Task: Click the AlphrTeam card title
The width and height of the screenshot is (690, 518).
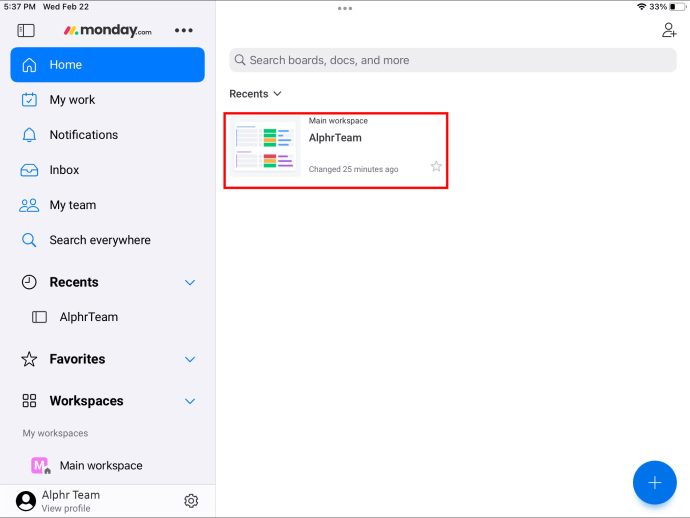Action: tap(335, 138)
